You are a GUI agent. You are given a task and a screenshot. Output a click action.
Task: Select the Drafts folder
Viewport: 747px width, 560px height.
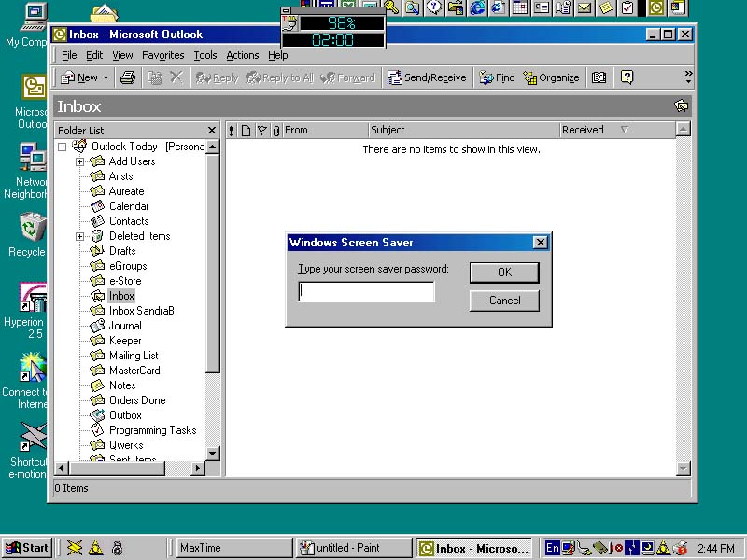click(x=122, y=251)
